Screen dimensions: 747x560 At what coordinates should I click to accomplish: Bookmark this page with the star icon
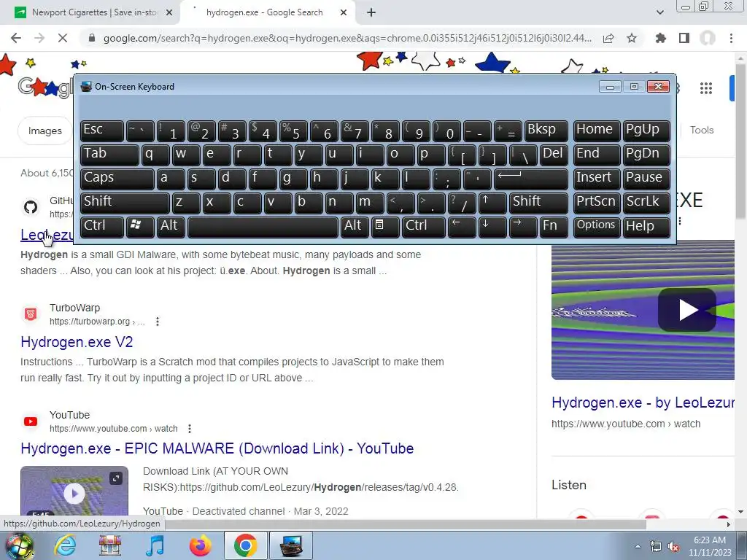632,38
